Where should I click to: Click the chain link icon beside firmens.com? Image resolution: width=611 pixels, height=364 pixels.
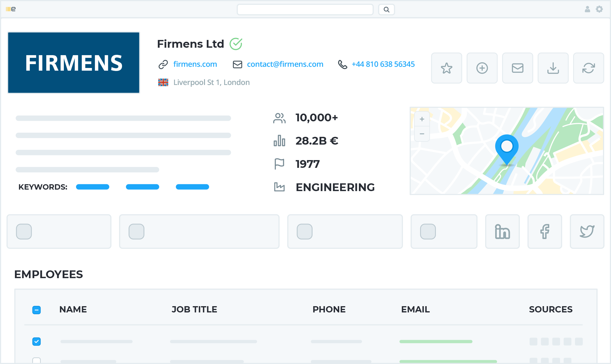163,64
